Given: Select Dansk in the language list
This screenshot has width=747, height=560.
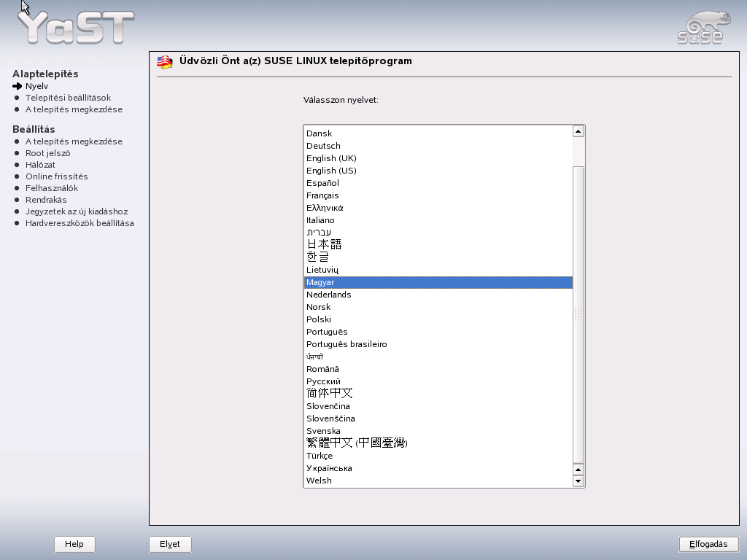Looking at the screenshot, I should pos(438,133).
